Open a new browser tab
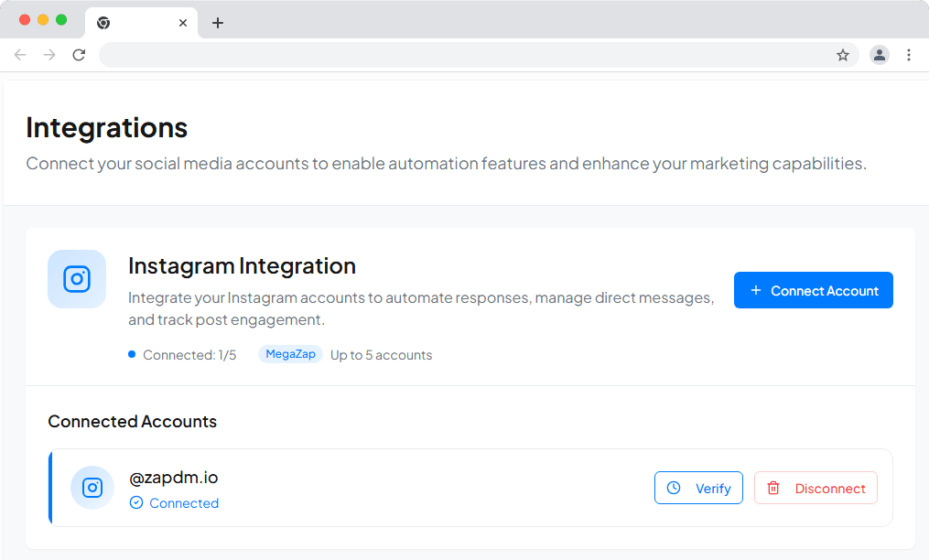Screen dimensions: 929x560 218,23
